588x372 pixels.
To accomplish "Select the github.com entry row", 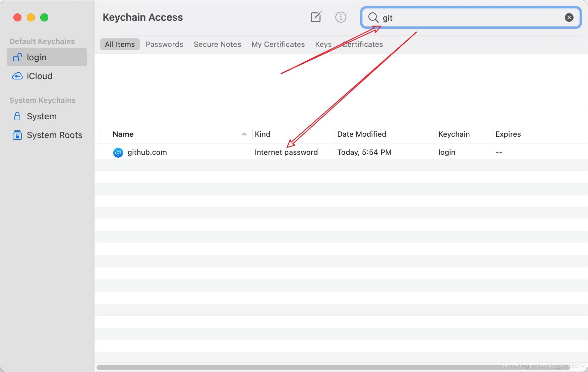I will (341, 152).
